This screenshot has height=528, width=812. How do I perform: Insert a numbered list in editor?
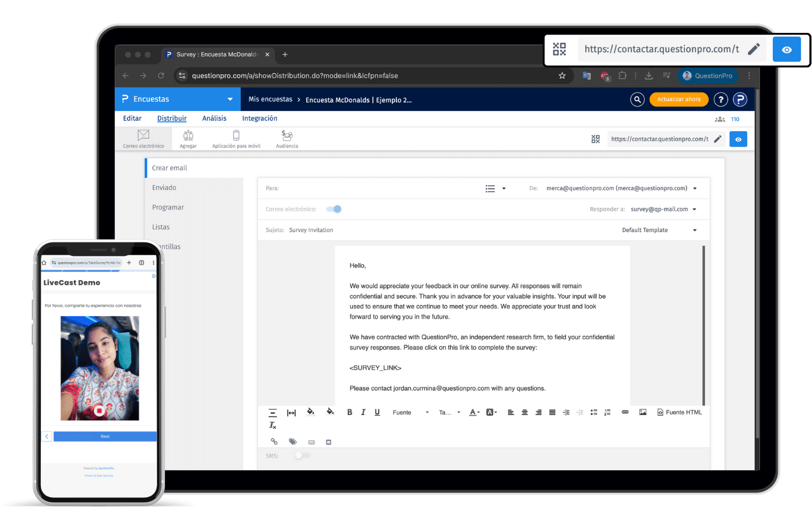(x=608, y=412)
